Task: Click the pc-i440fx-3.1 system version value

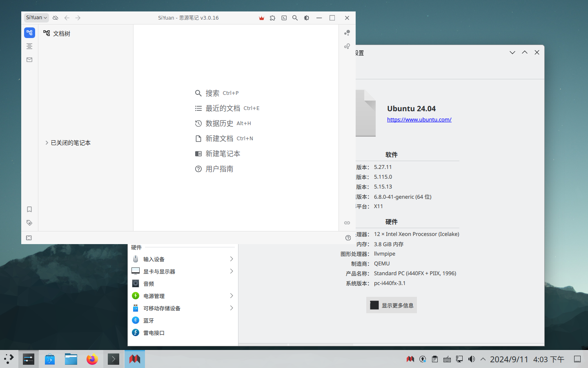Action: [390, 283]
